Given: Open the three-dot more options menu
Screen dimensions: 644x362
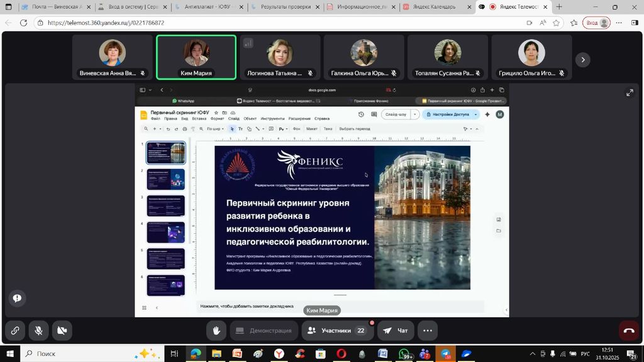Looking at the screenshot, I should (x=428, y=331).
